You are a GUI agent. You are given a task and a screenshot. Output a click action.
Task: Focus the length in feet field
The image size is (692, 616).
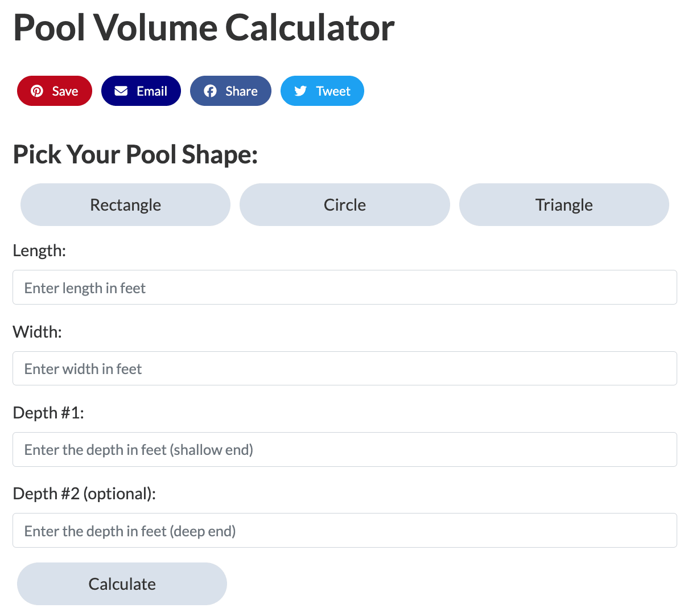pos(345,288)
